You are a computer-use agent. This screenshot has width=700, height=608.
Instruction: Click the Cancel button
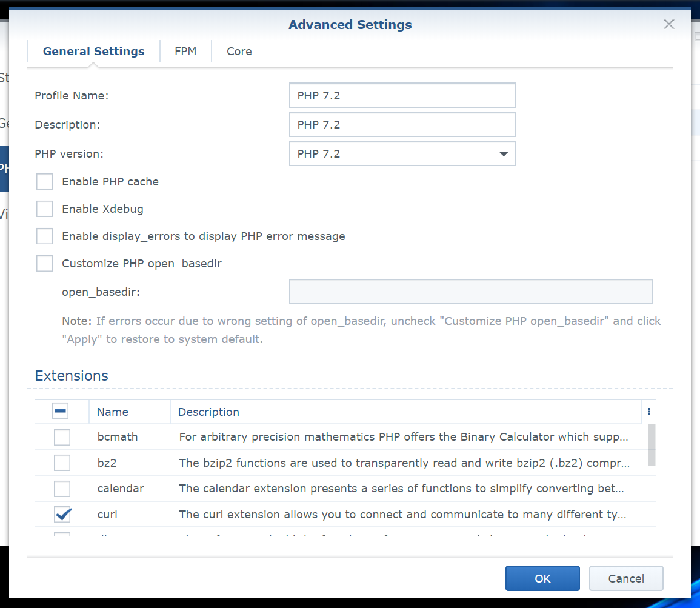626,578
